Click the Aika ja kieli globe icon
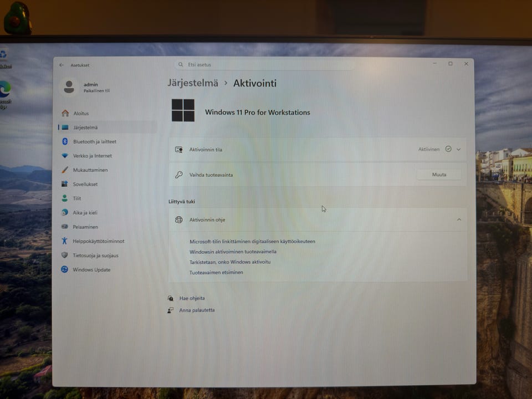 pos(64,212)
